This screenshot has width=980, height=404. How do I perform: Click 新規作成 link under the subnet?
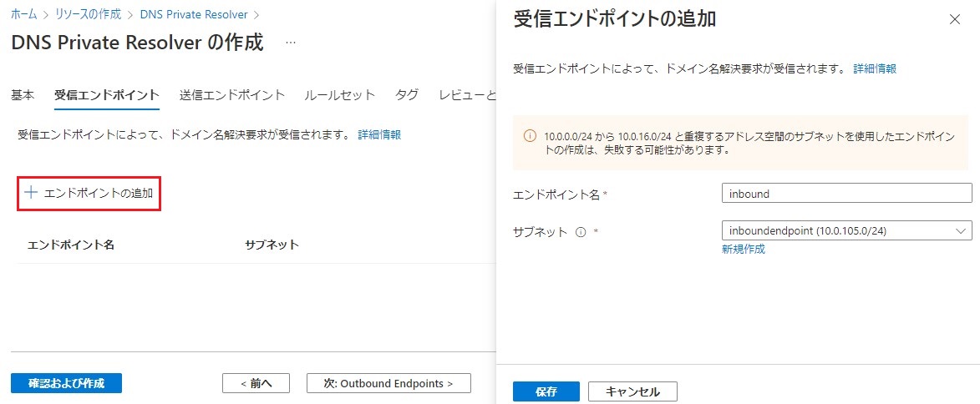click(x=743, y=249)
